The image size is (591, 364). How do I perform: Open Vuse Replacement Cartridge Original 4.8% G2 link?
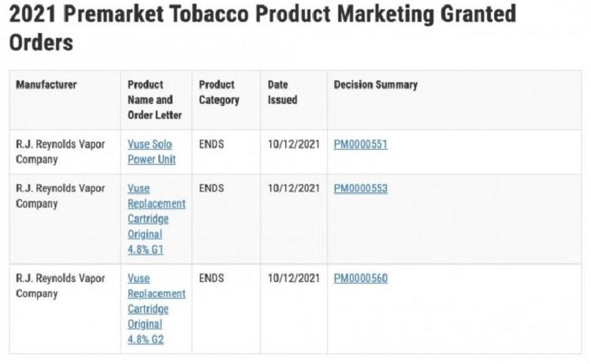(x=157, y=309)
